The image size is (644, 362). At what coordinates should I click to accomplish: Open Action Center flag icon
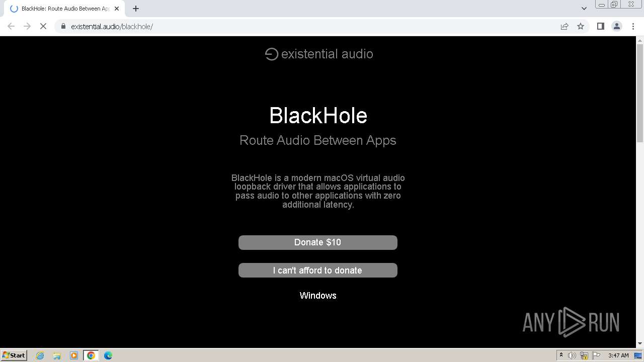tap(596, 355)
